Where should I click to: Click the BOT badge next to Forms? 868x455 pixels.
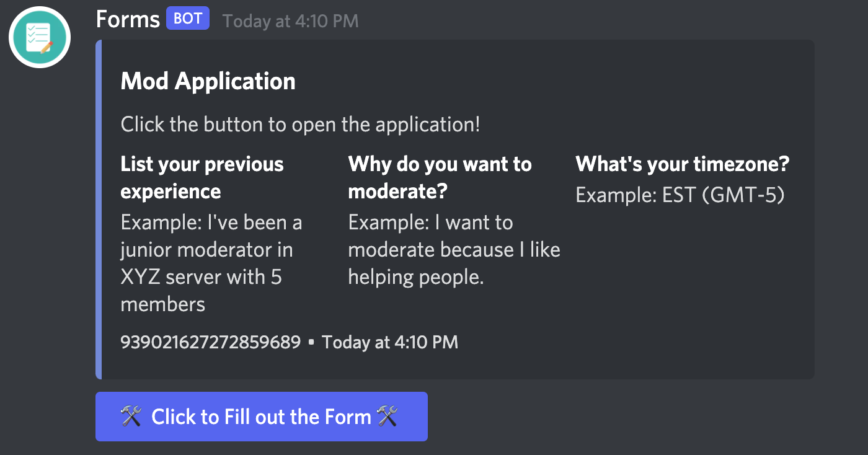click(x=187, y=19)
